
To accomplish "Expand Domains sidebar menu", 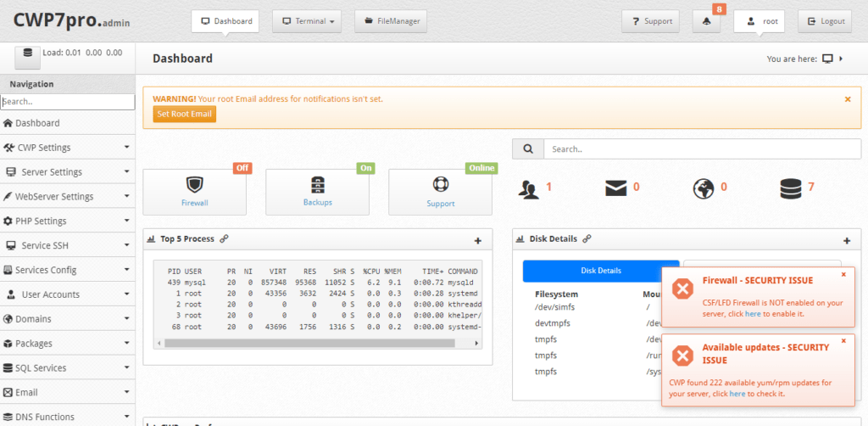I will tap(68, 318).
